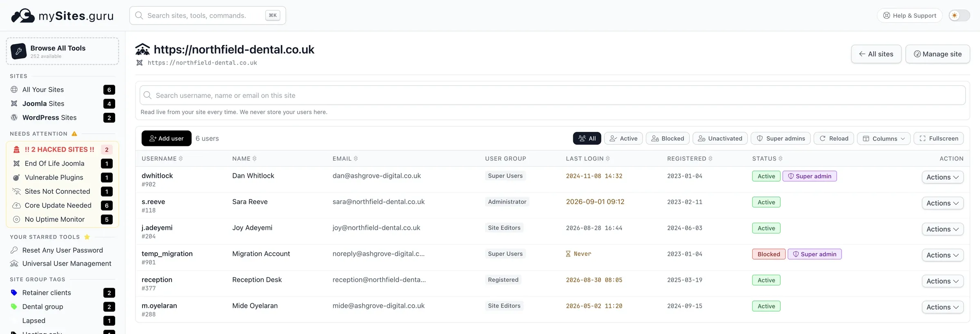Click the Joomla icon beside Joomla Sites
980x334 pixels.
tap(14, 103)
